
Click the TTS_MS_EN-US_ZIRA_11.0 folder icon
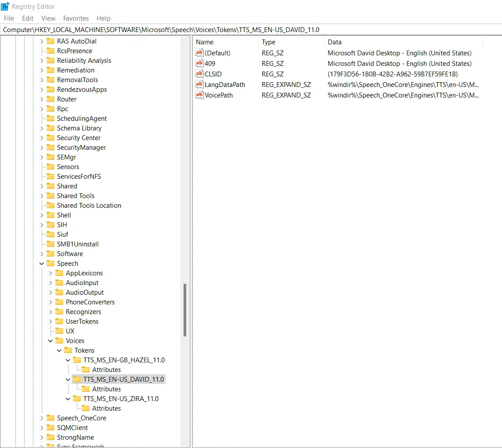click(77, 398)
